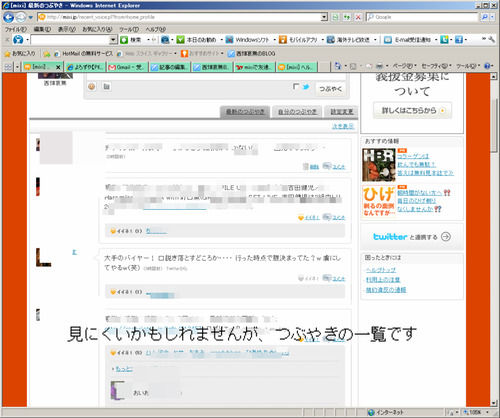Click the wrench settings icon in toolbar
The image size is (500, 418).
click(492, 40)
